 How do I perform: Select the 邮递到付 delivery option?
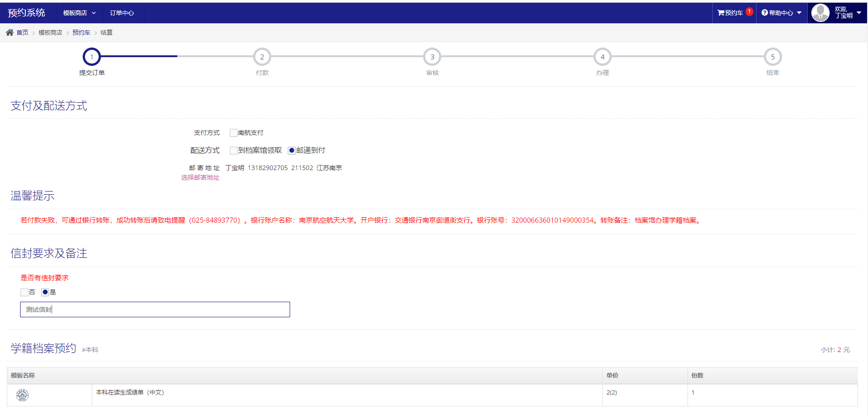(x=291, y=150)
